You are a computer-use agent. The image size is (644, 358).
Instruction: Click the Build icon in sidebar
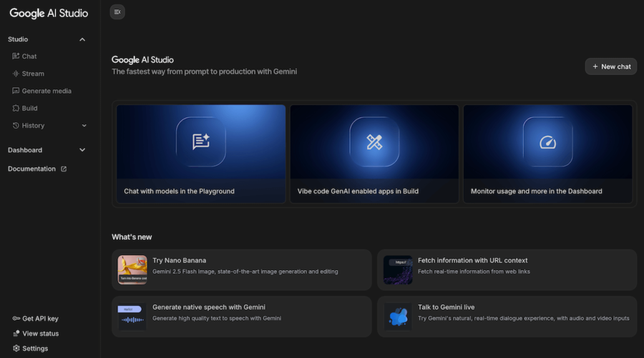(16, 109)
